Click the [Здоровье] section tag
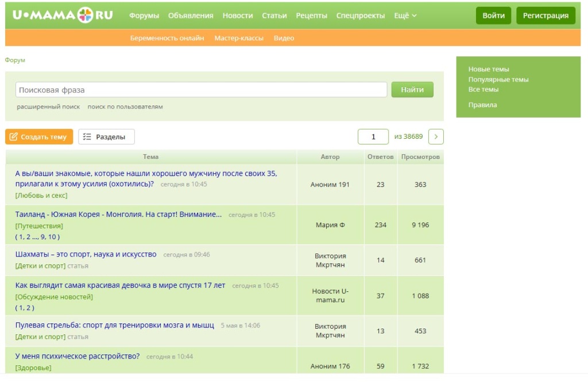The width and height of the screenshot is (588, 382). pos(33,368)
